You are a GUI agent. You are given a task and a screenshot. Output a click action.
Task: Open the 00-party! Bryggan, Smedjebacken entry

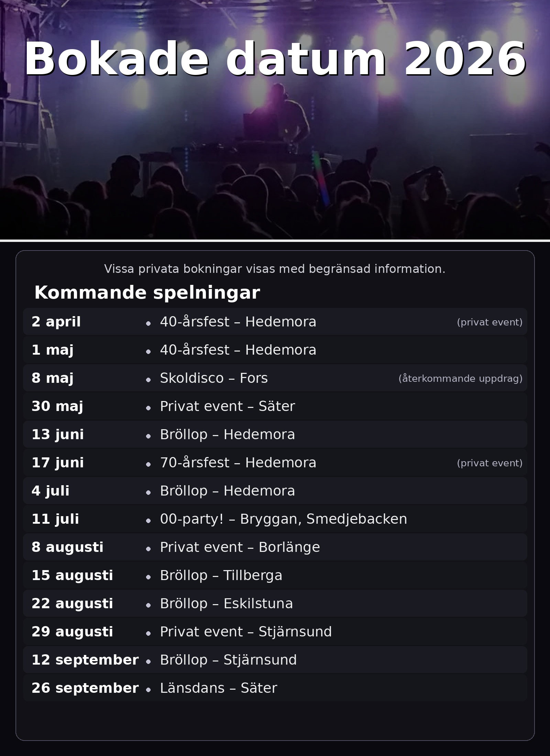(x=283, y=519)
